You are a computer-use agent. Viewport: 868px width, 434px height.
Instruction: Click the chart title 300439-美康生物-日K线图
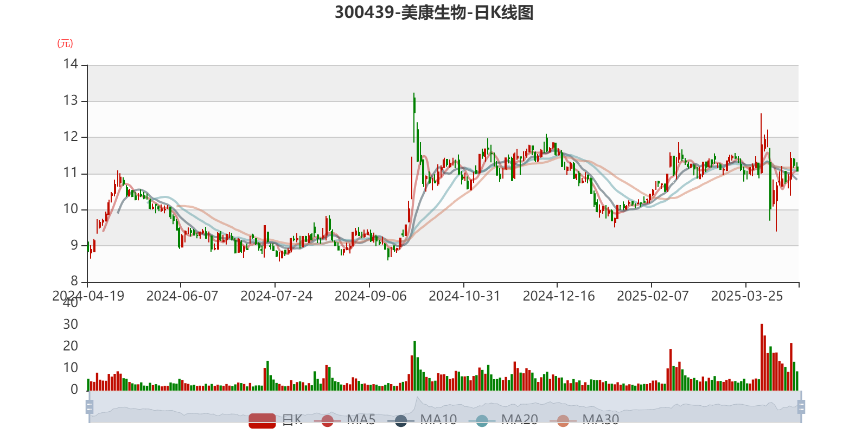(x=434, y=12)
